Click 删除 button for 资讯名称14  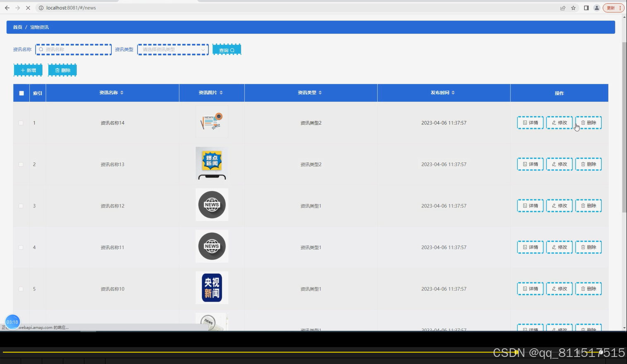(x=589, y=123)
